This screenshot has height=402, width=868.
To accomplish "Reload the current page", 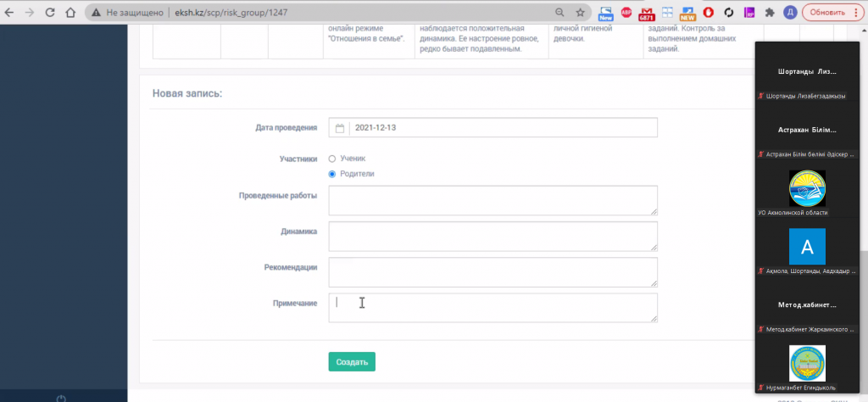I will tap(50, 12).
